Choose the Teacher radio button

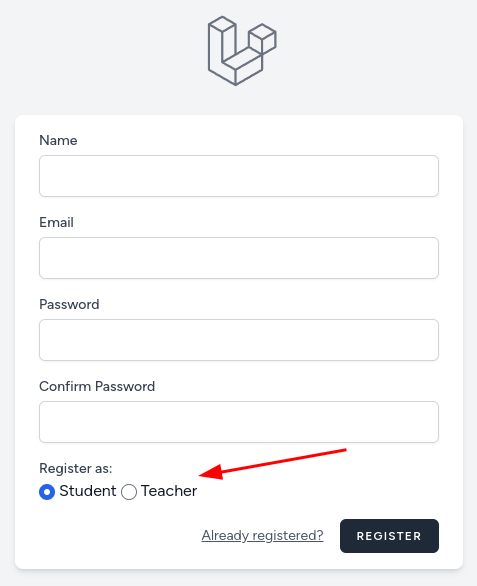[x=129, y=492]
